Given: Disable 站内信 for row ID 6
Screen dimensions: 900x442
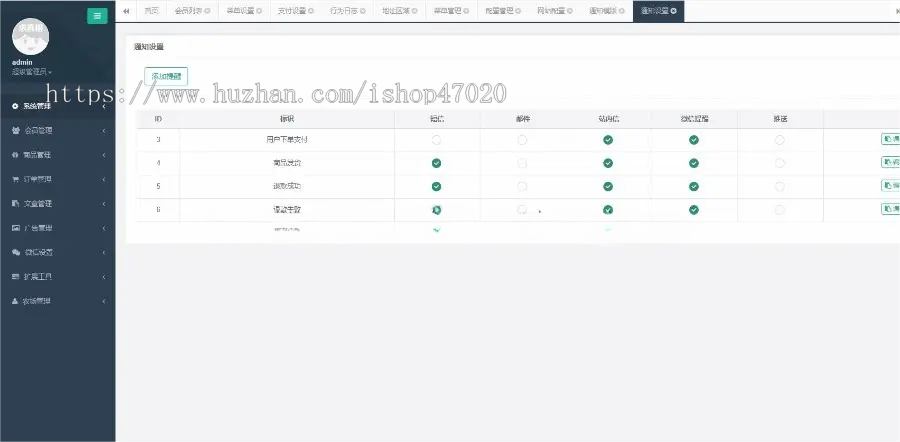Looking at the screenshot, I should tap(608, 210).
